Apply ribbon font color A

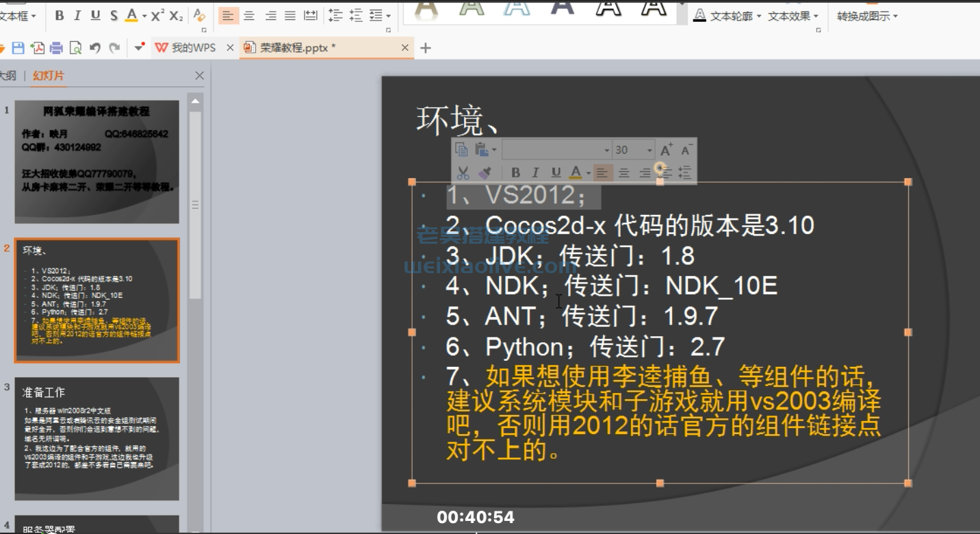131,16
